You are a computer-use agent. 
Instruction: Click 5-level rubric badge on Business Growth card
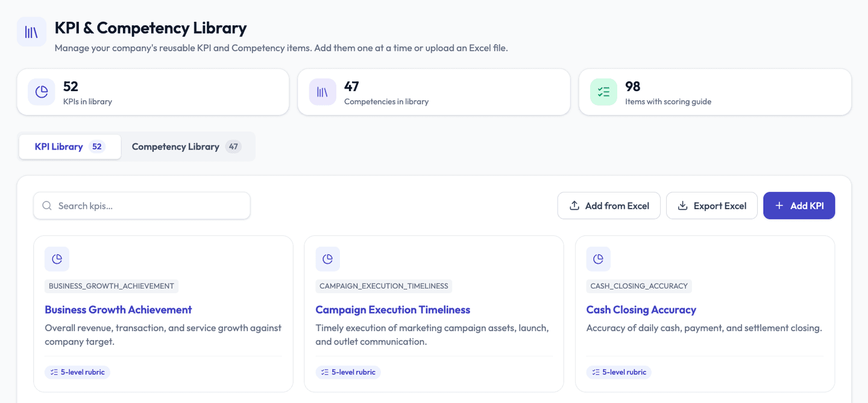[x=77, y=372]
